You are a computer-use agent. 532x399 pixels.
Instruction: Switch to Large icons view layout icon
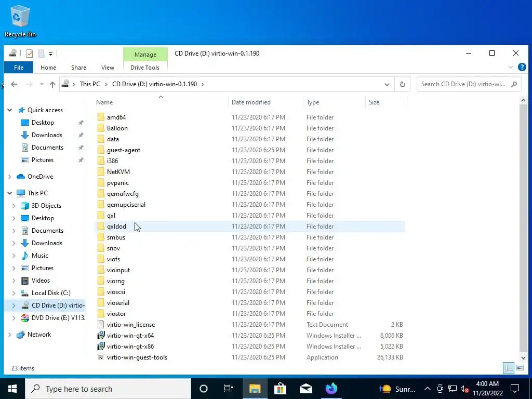click(520, 368)
